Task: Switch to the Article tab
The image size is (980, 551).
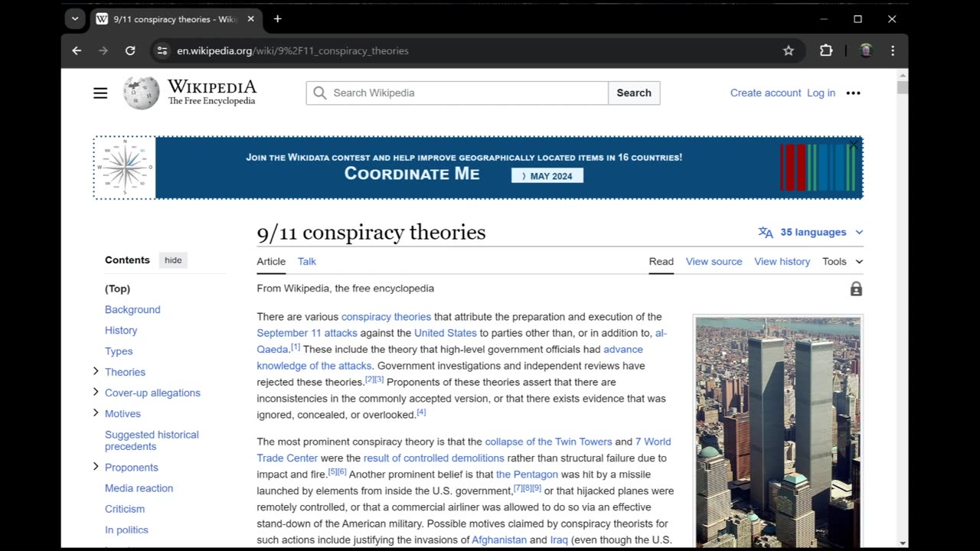Action: [x=271, y=261]
